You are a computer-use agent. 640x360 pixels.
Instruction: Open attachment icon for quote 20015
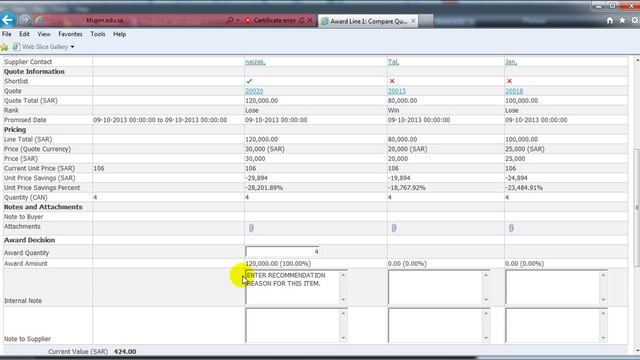coord(393,228)
